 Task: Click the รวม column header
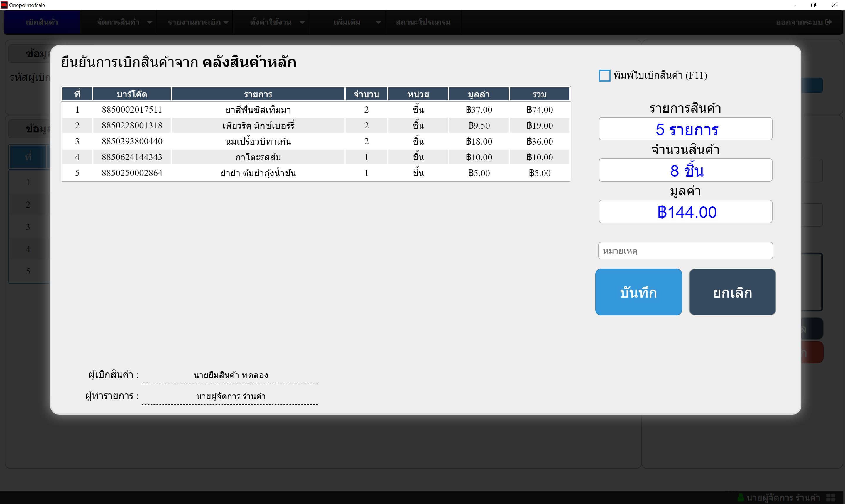point(540,94)
